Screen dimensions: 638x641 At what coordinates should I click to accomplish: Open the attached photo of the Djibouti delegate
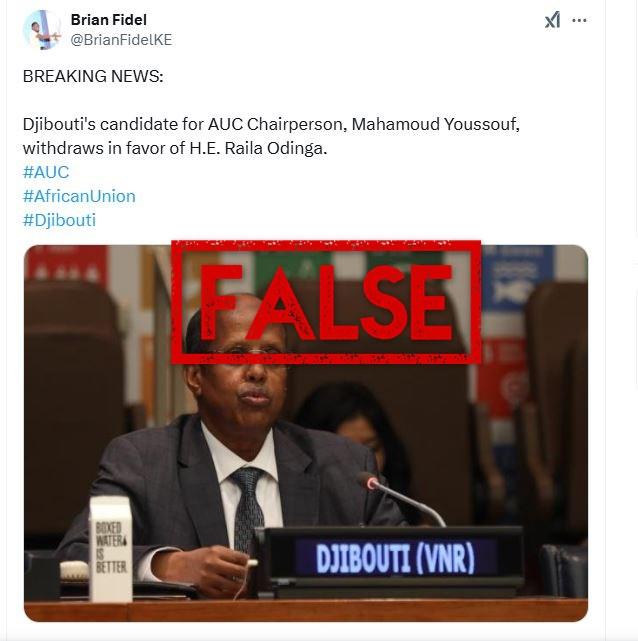[306, 433]
